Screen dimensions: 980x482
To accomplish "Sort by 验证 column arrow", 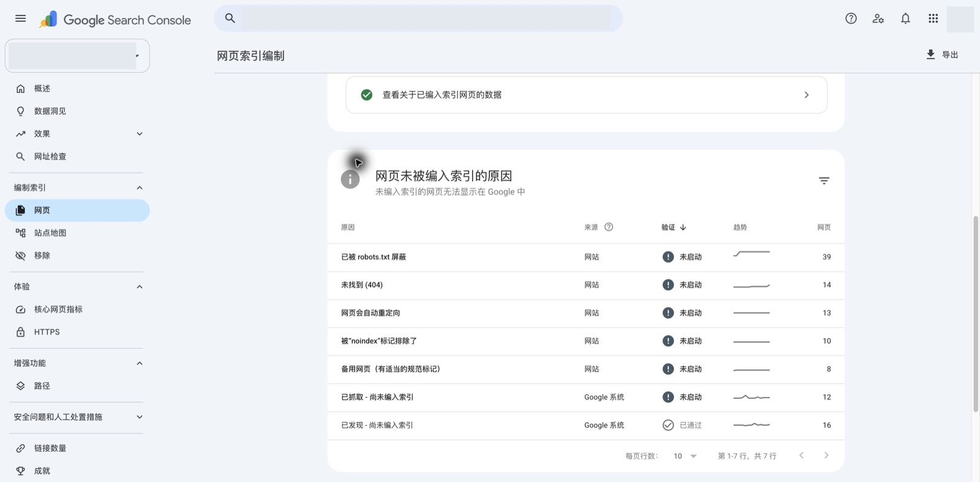I will pos(683,227).
